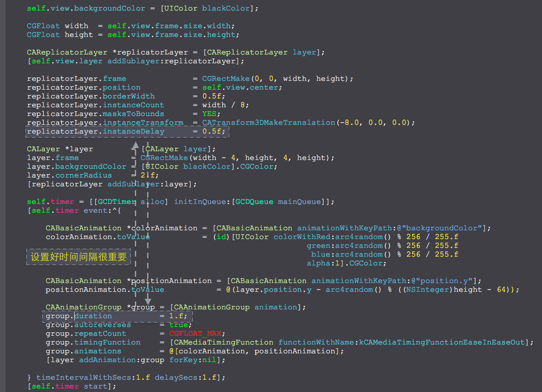This screenshot has width=542, height=392.
Task: Click the green: parameter label
Action: point(321,246)
